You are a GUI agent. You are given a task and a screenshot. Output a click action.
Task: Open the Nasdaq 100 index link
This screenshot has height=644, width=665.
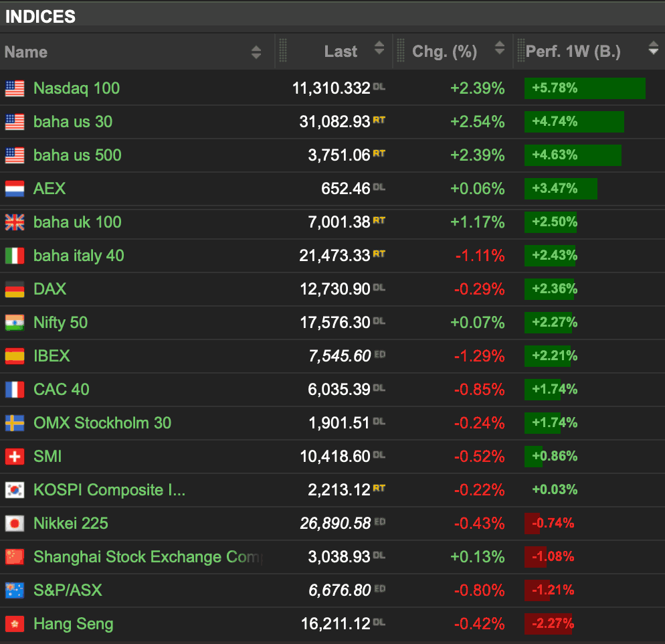77,88
